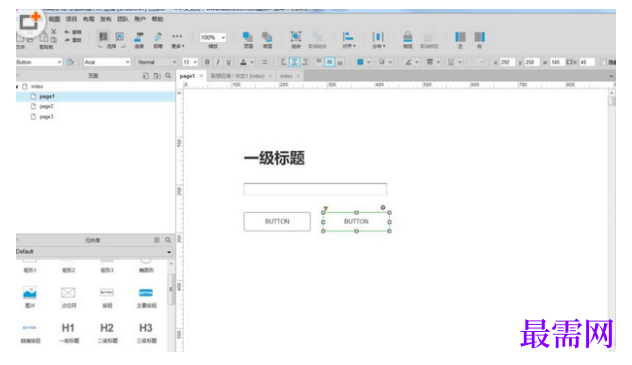Collapse the index page tree node
Image resolution: width=632 pixels, height=365 pixels.
[17, 87]
